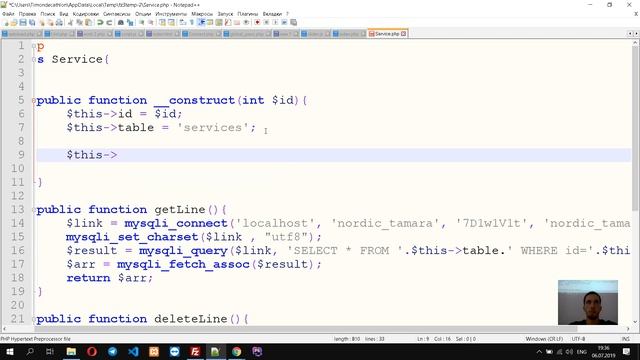Click the Print toolbar icon
The image size is (640, 360).
click(x=59, y=22)
